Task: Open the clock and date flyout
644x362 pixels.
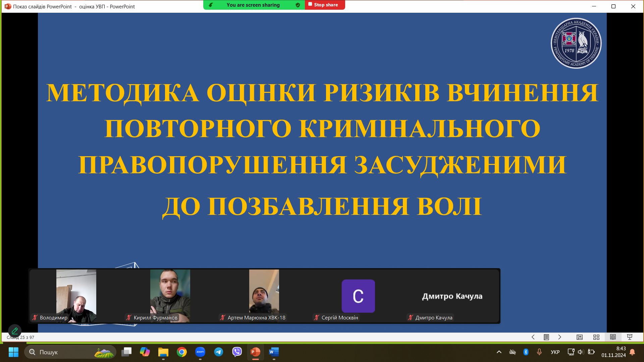Action: (x=613, y=352)
